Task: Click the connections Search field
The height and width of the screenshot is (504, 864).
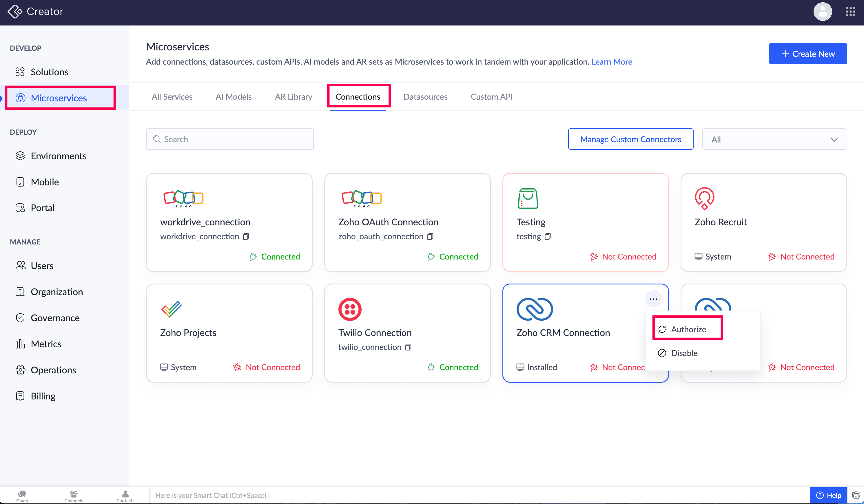Action: 230,140
